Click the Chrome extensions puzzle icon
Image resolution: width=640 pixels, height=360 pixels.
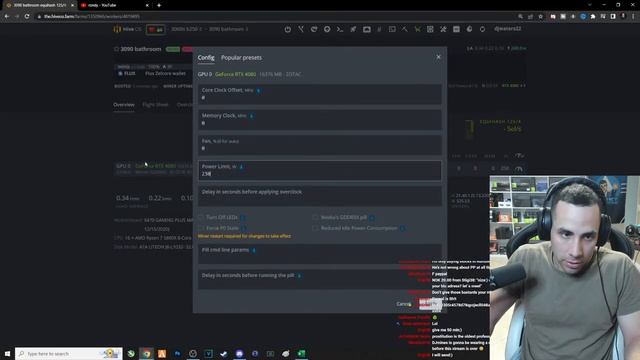(x=593, y=16)
